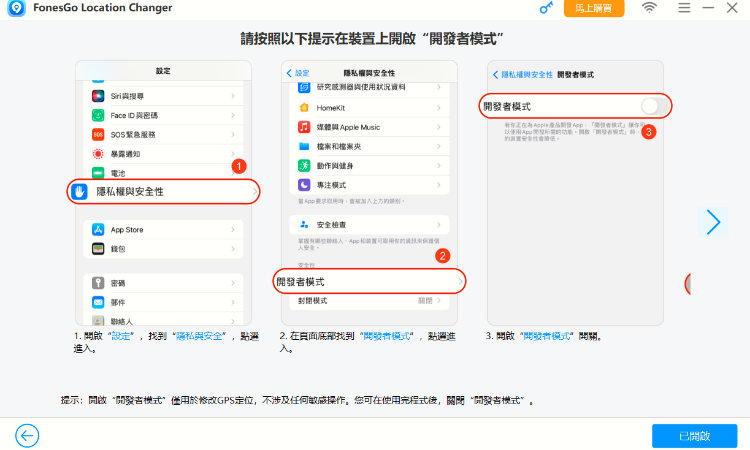Image resolution: width=750 pixels, height=450 pixels.
Task: Click the 郵件 mail icon
Action: pos(98,302)
